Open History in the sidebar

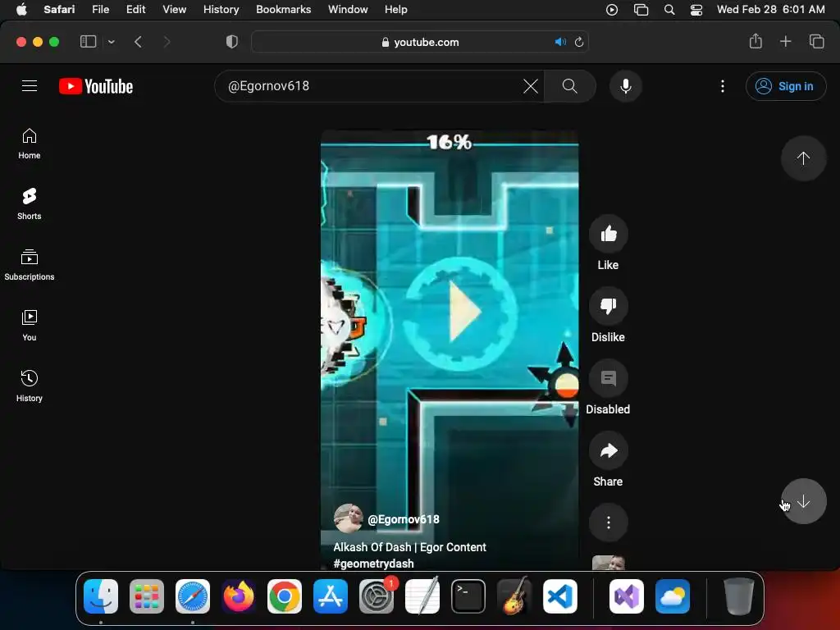[x=30, y=386]
